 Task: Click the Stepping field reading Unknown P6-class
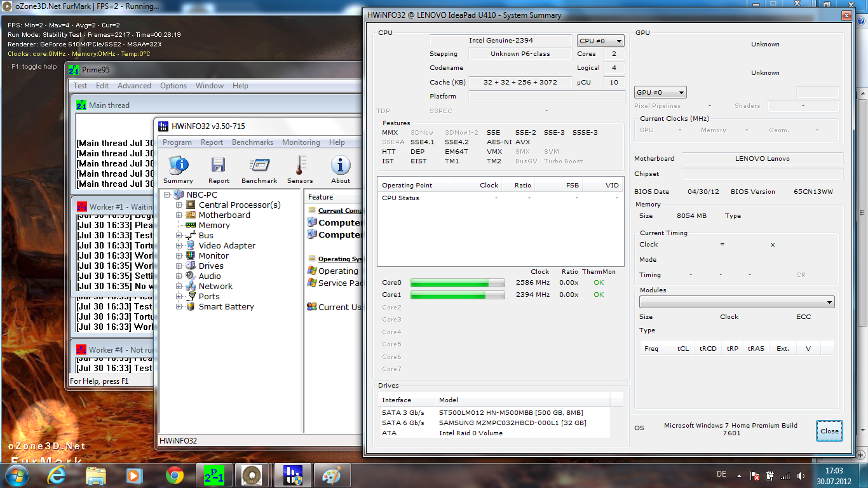point(520,54)
